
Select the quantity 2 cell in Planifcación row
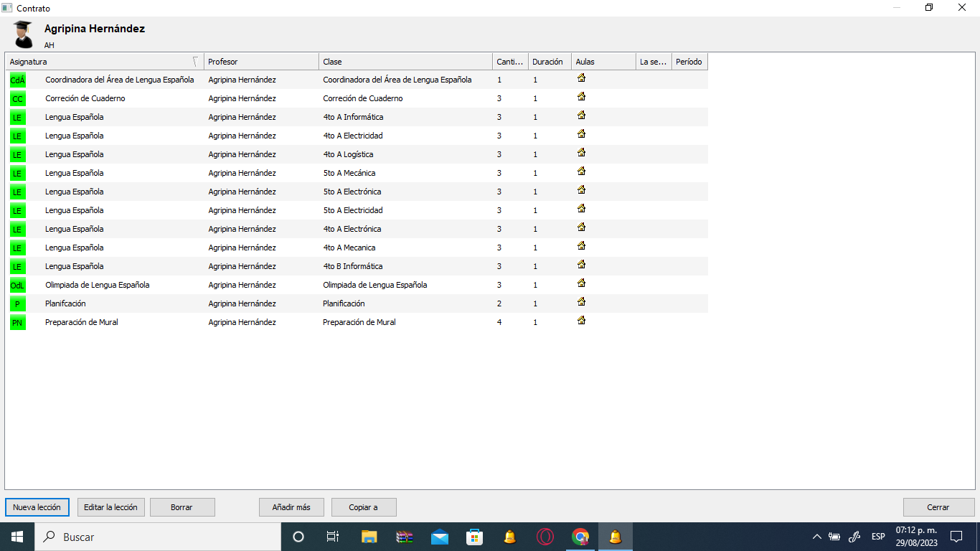(x=499, y=303)
